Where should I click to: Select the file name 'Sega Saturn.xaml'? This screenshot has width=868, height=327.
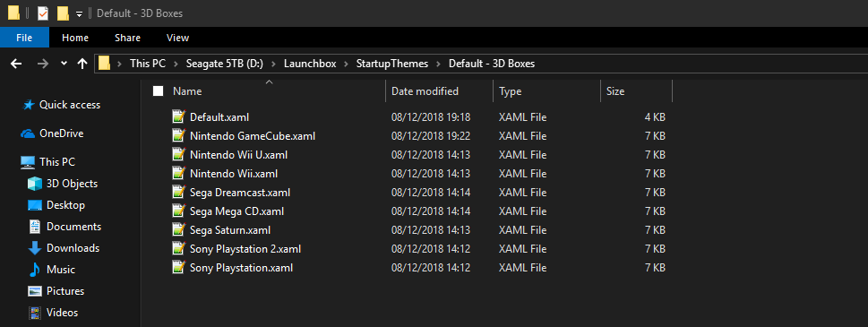pos(230,230)
